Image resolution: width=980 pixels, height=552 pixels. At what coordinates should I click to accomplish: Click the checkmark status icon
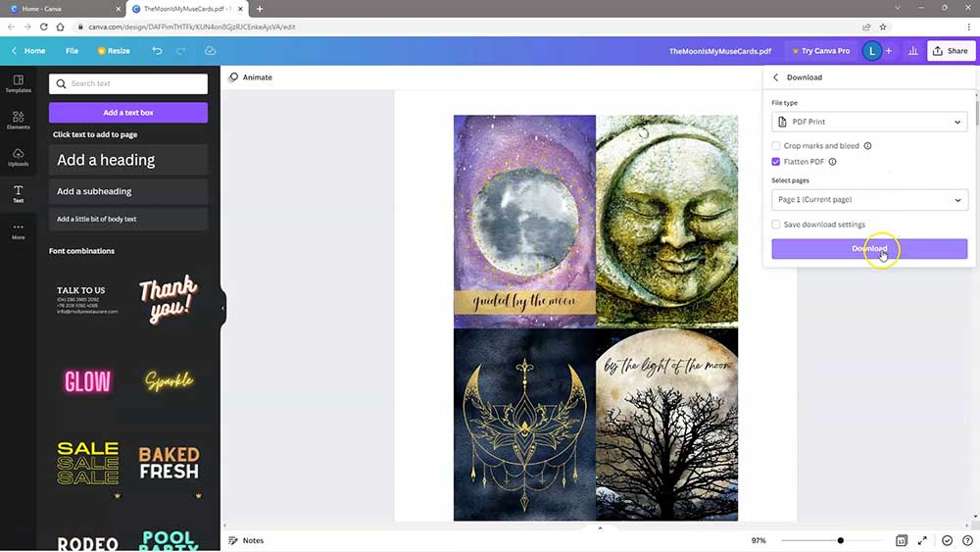pyautogui.click(x=948, y=540)
